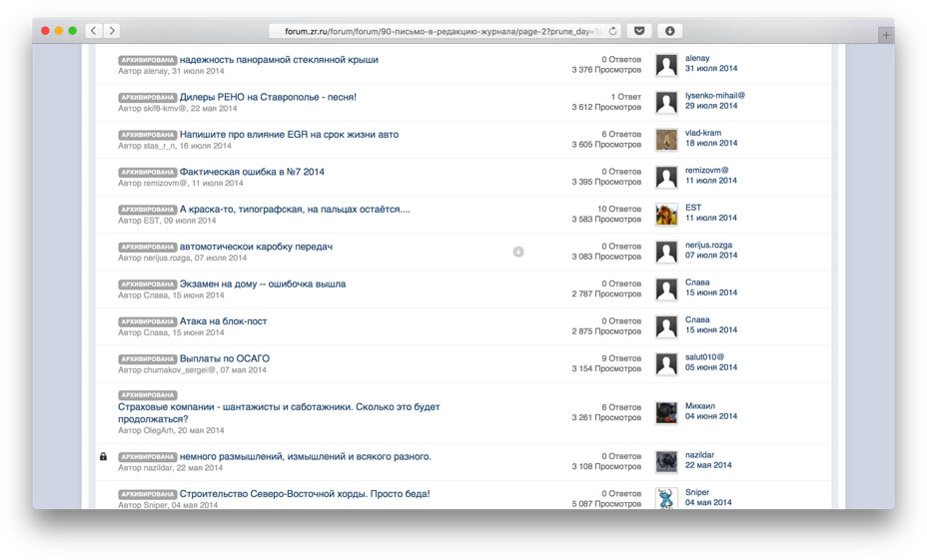Image resolution: width=927 pixels, height=560 pixels.
Task: Open the Pocket save button in toolbar
Action: coord(639,31)
